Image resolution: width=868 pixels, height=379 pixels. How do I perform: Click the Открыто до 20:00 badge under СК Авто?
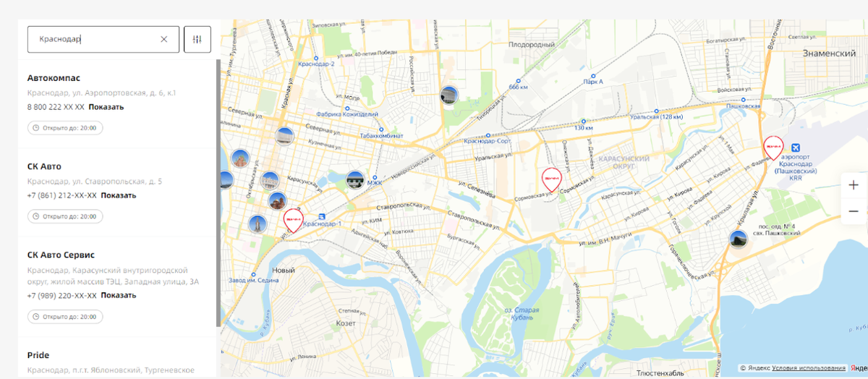pos(65,216)
